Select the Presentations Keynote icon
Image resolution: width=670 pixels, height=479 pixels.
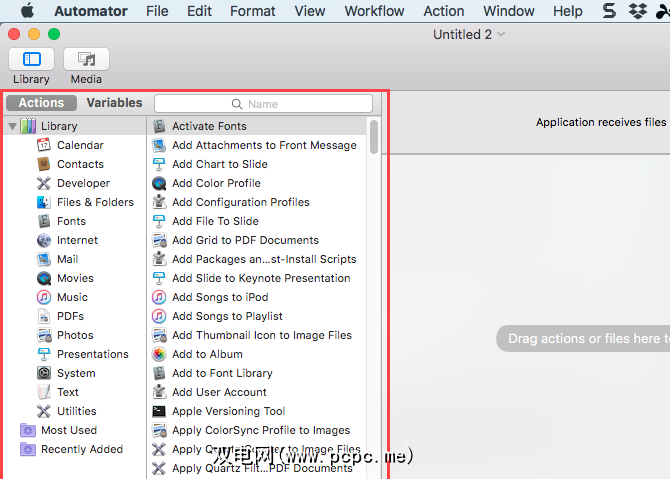44,354
